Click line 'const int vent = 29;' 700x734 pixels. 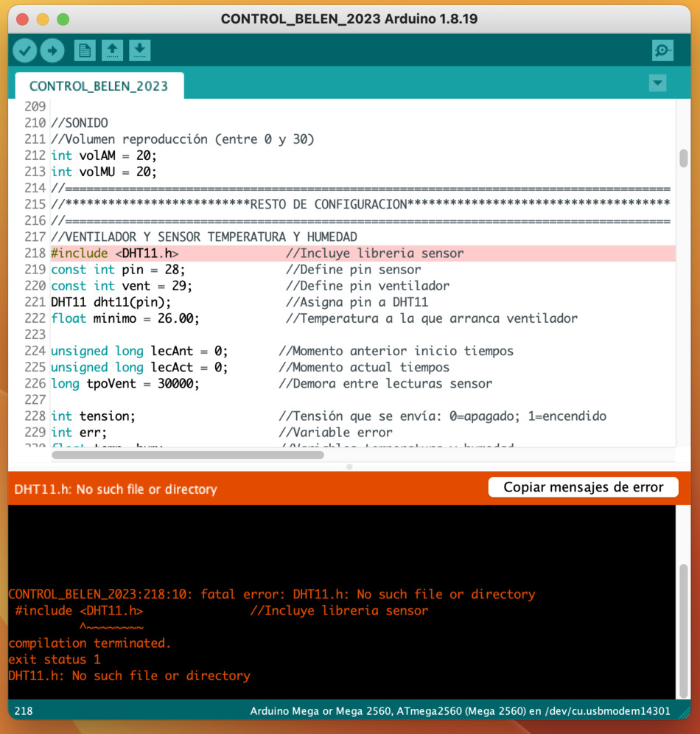pos(122,286)
